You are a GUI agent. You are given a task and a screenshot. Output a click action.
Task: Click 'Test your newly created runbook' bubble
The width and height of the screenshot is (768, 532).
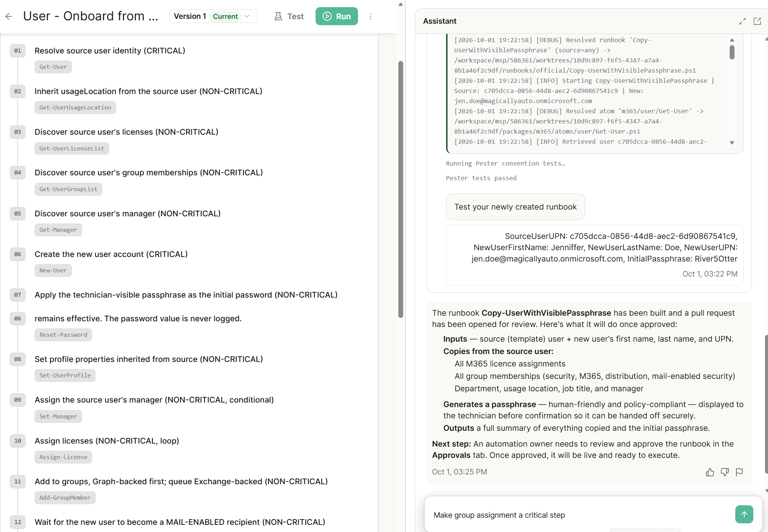pyautogui.click(x=515, y=207)
